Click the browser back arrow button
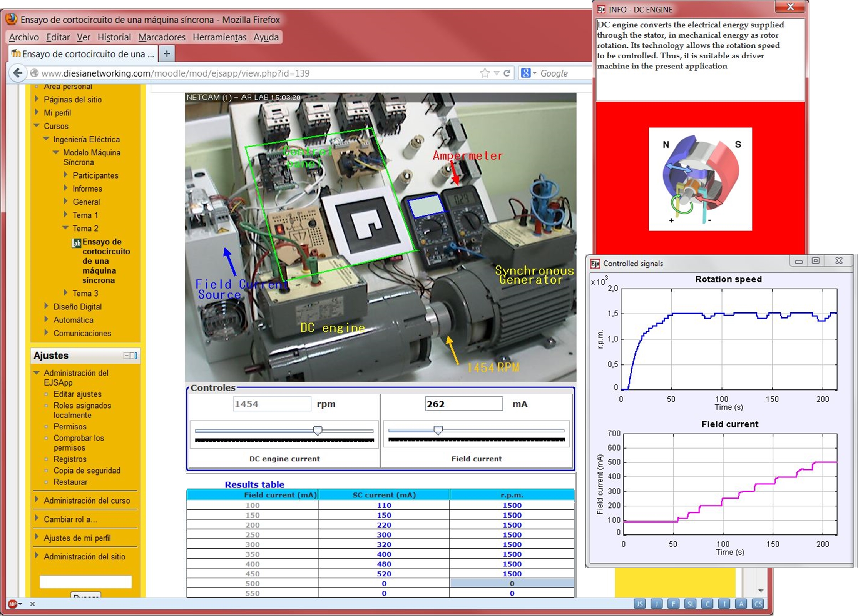858x616 pixels. (17, 73)
